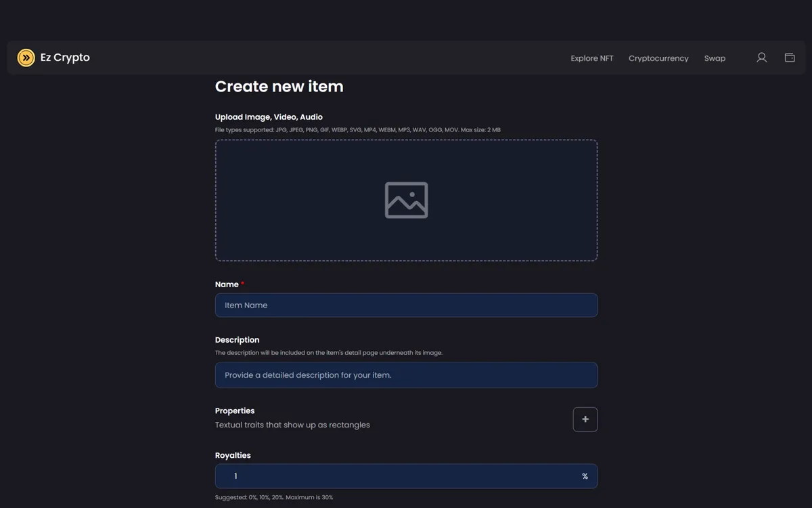The height and width of the screenshot is (508, 812).
Task: Click the dashed file upload drop zone
Action: pyautogui.click(x=406, y=200)
